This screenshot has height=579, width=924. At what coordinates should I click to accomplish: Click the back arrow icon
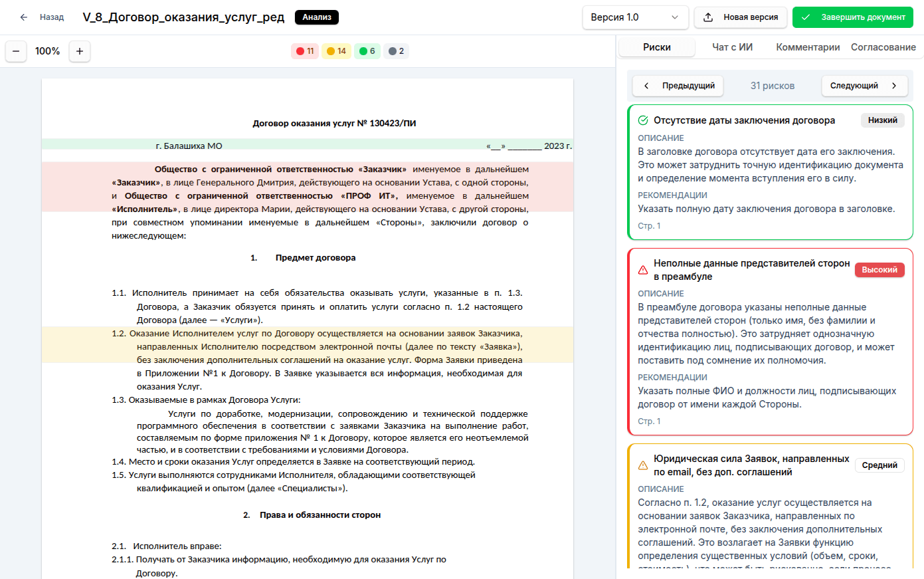point(24,17)
